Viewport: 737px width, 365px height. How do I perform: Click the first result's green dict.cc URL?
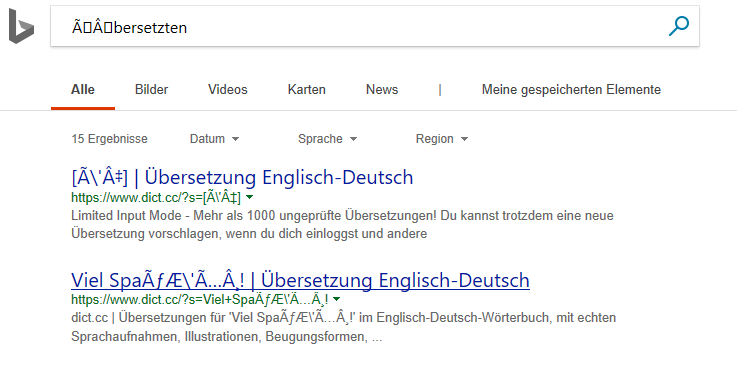tap(156, 198)
